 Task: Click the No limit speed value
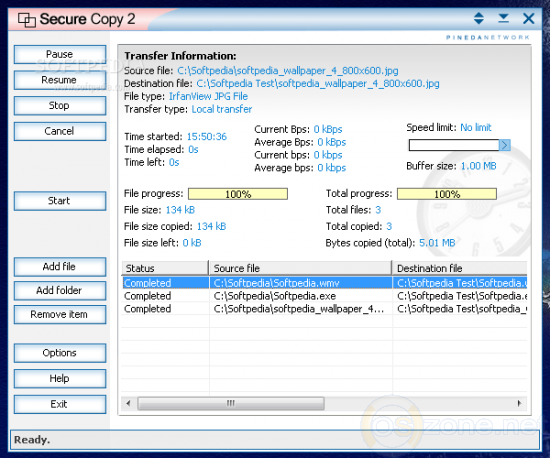tap(476, 127)
